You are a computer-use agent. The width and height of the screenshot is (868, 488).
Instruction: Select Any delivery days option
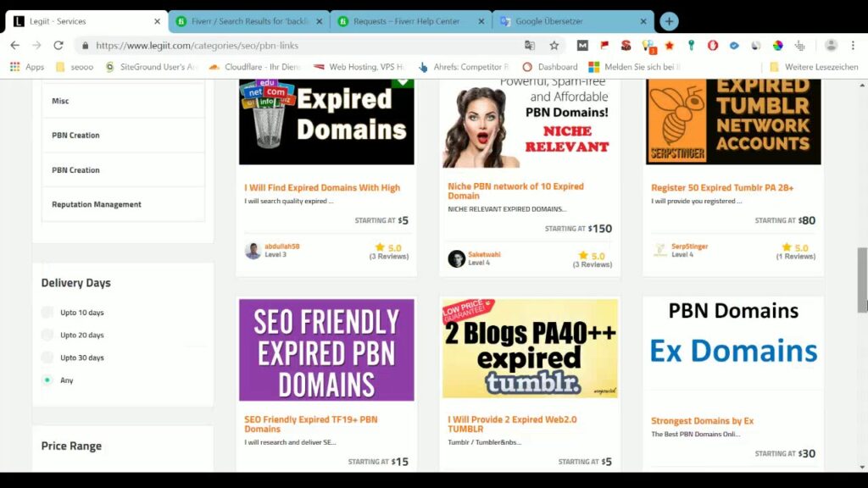pos(47,380)
